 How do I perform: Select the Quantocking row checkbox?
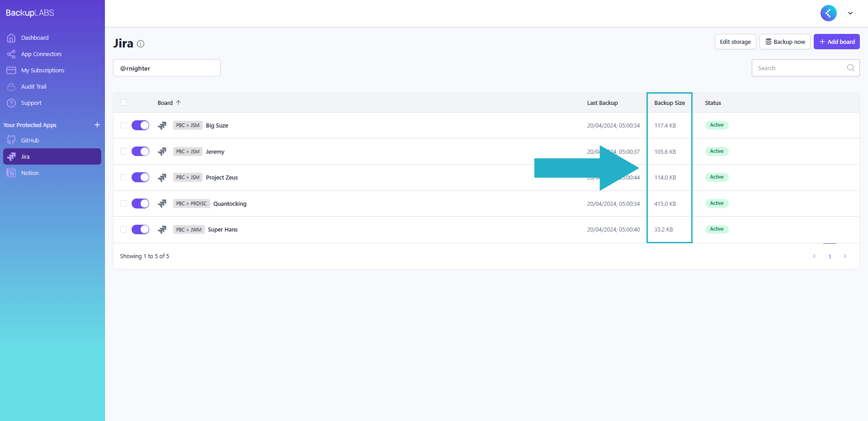point(123,203)
